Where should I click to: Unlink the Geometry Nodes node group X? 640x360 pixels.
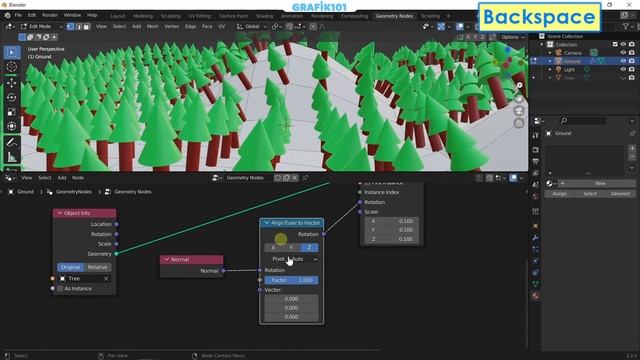(x=295, y=178)
